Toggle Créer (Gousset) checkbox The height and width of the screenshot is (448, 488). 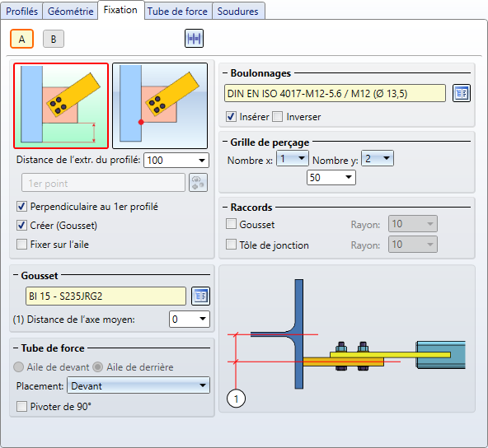21,226
